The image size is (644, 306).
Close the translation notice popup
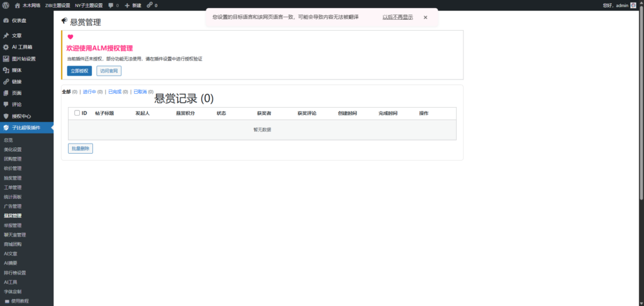[426, 17]
